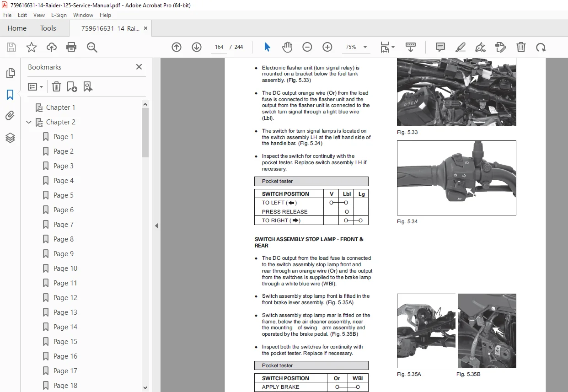The width and height of the screenshot is (568, 392).
Task: Switch to the Home tab
Action: coord(17,28)
